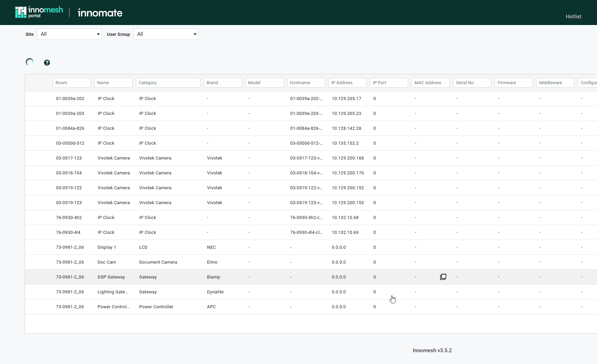Screen dimensions: 597x364
Task: Open the Hotlist link
Action: 573,16
